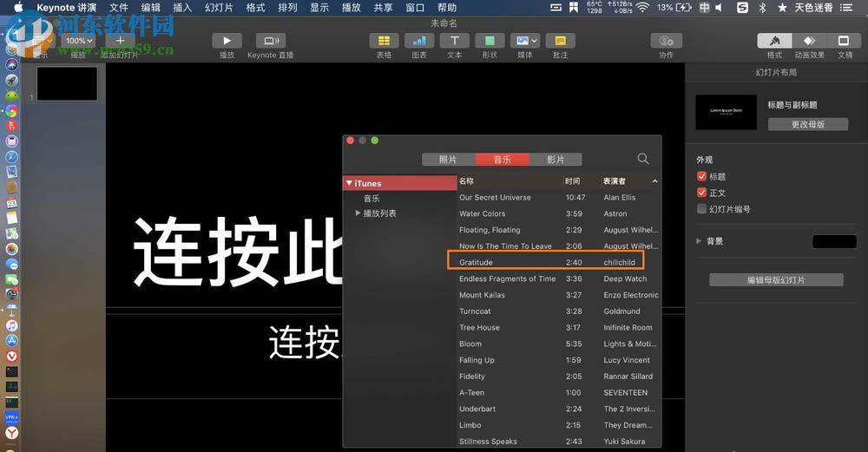Viewport: 868px width, 452px height.
Task: Click the 更改母版 button
Action: (x=807, y=124)
